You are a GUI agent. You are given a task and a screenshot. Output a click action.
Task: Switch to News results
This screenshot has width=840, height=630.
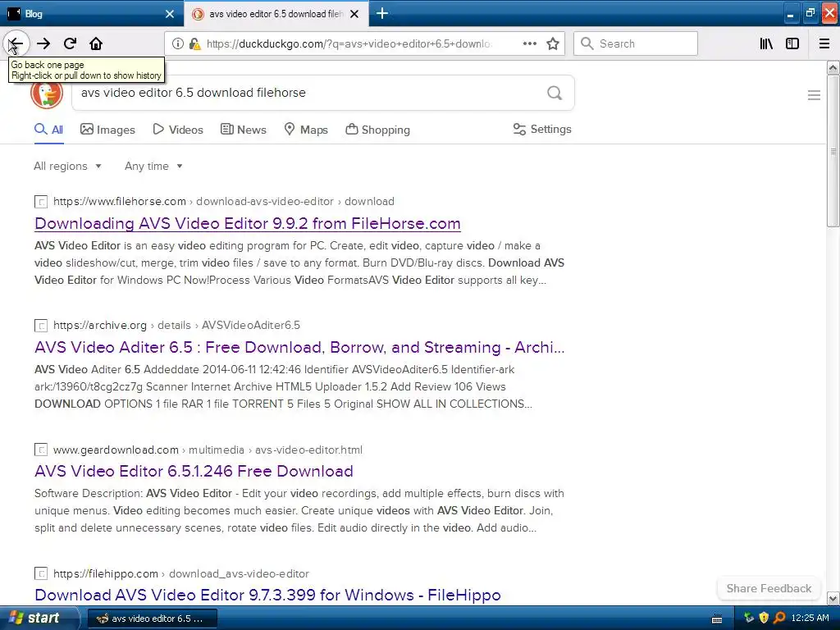pyautogui.click(x=243, y=129)
